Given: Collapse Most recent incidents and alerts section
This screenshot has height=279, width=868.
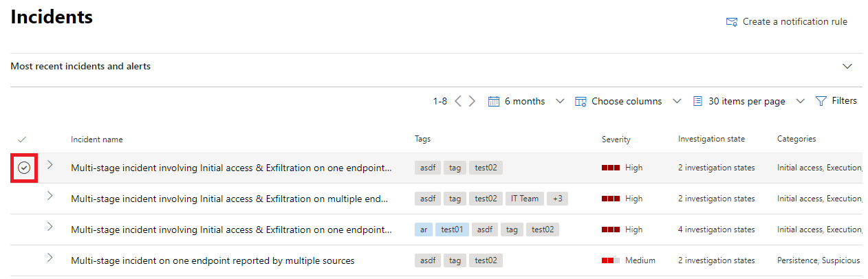Looking at the screenshot, I should pyautogui.click(x=847, y=67).
